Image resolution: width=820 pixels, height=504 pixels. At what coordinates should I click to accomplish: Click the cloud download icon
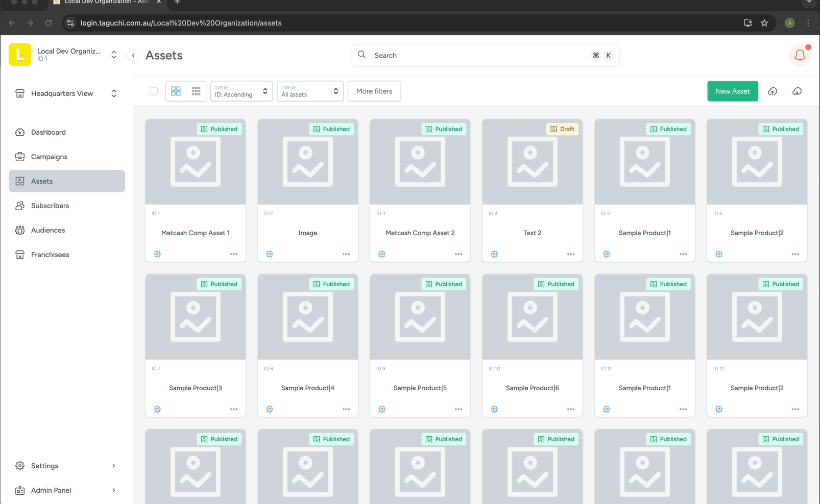[x=797, y=91]
